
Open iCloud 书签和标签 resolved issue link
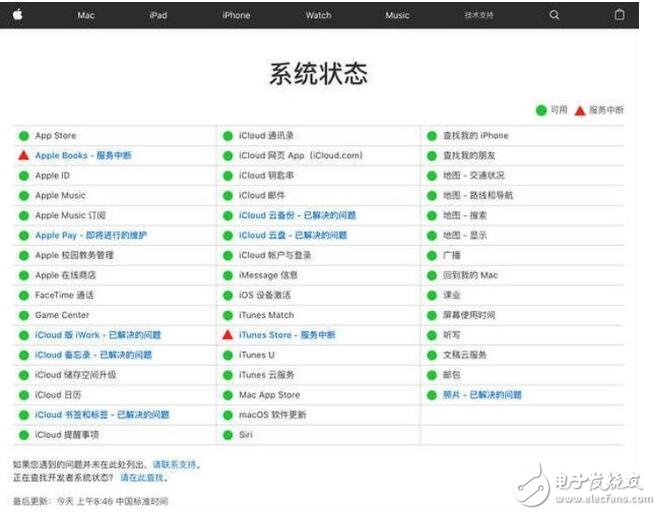(102, 415)
